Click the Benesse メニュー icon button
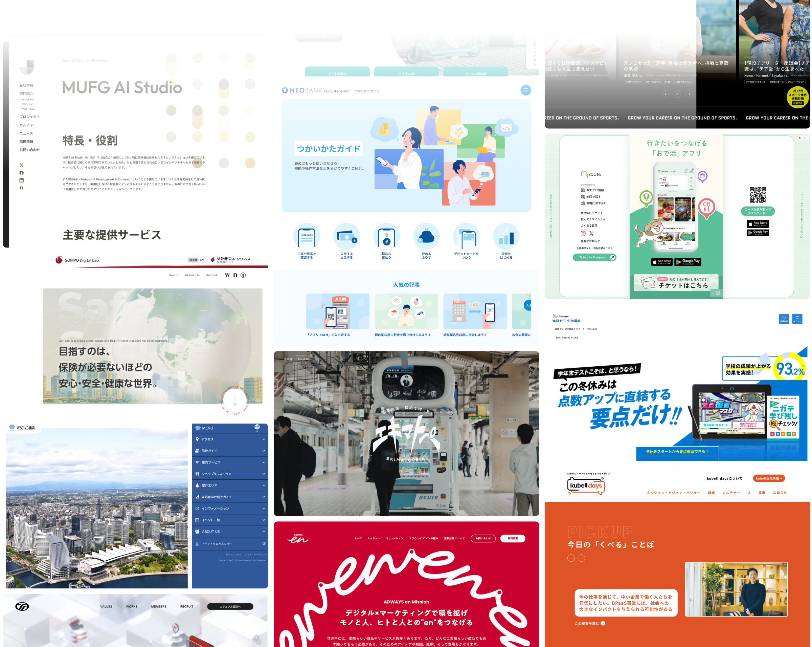This screenshot has height=647, width=812. click(797, 319)
